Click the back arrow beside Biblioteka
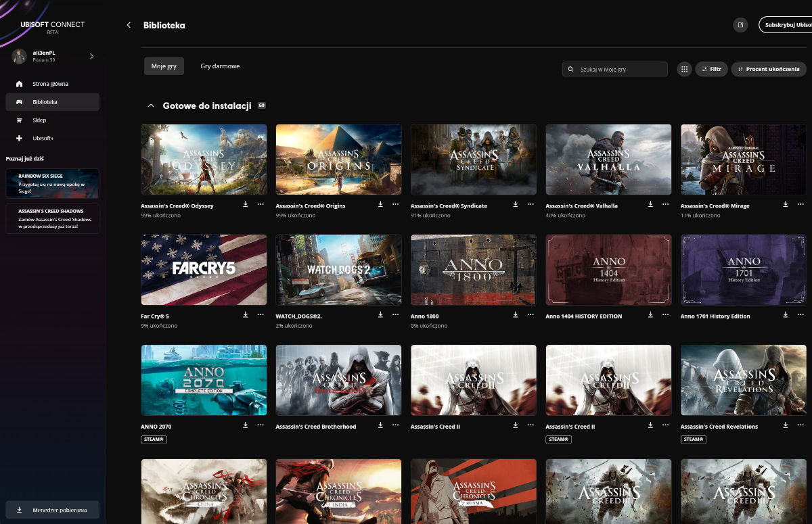812x524 pixels. (x=129, y=25)
